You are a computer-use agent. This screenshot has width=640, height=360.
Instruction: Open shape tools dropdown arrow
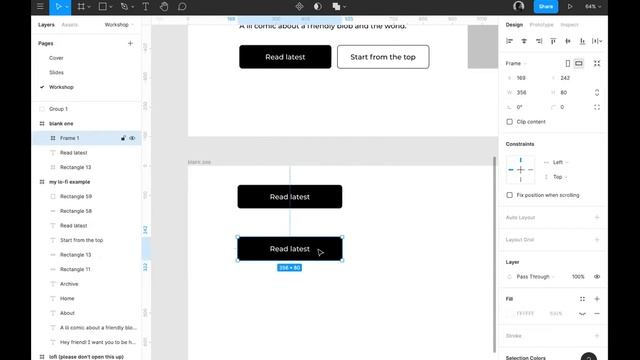click(x=111, y=7)
